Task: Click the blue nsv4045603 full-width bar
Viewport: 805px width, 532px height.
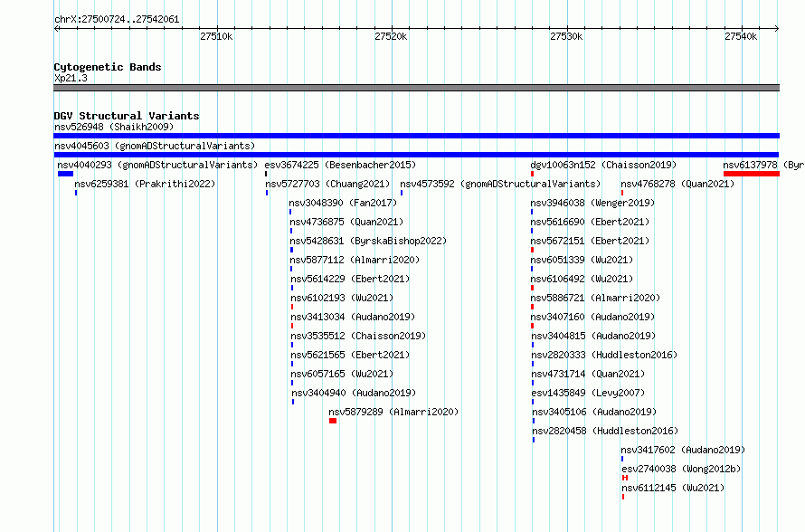Action: click(x=416, y=155)
